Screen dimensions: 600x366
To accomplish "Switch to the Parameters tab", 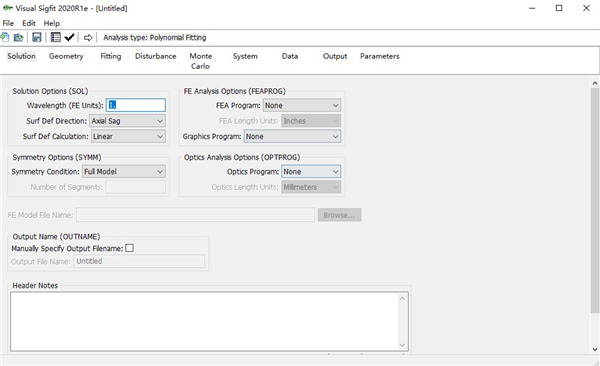I will tap(380, 56).
